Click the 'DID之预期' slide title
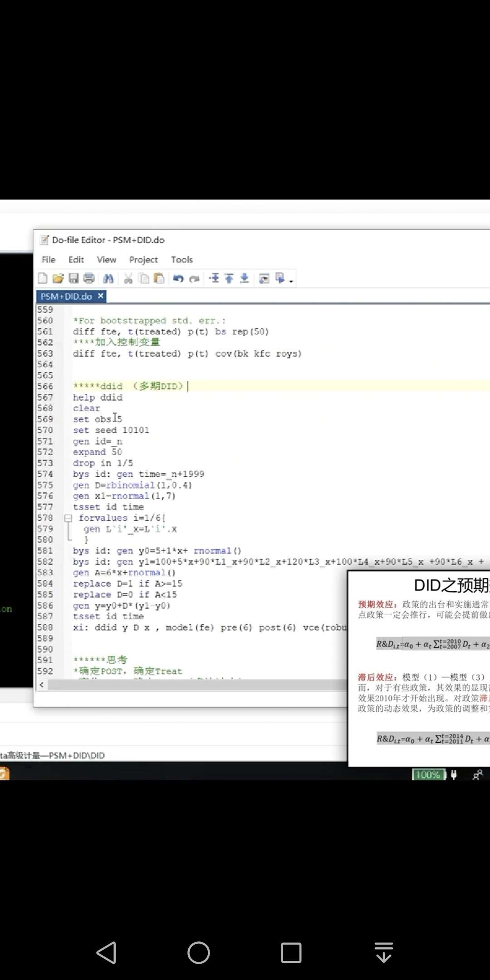The height and width of the screenshot is (980, 490). point(452,585)
